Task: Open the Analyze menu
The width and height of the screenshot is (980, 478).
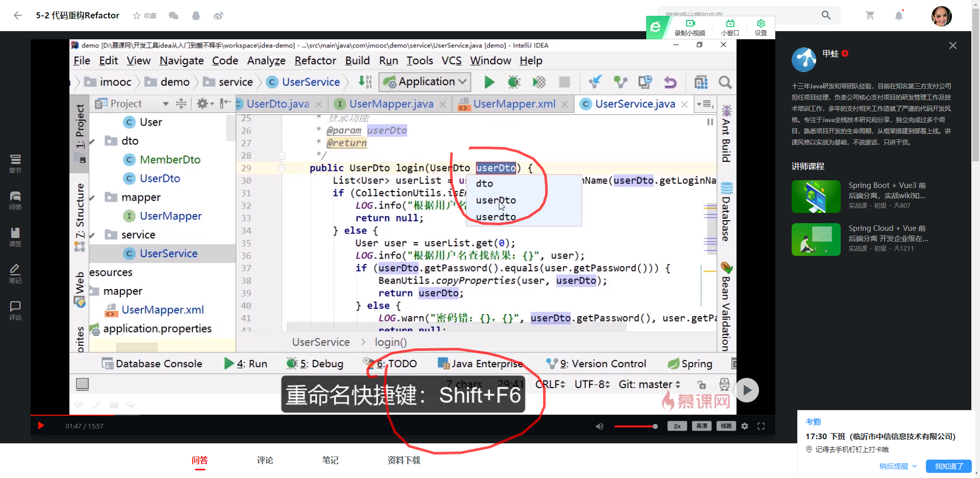Action: tap(266, 61)
